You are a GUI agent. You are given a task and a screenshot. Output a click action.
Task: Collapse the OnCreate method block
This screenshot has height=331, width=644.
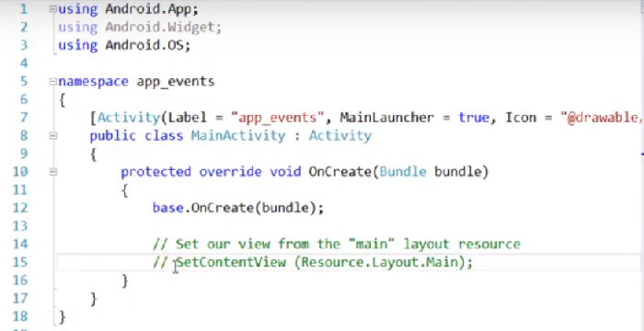(x=52, y=172)
